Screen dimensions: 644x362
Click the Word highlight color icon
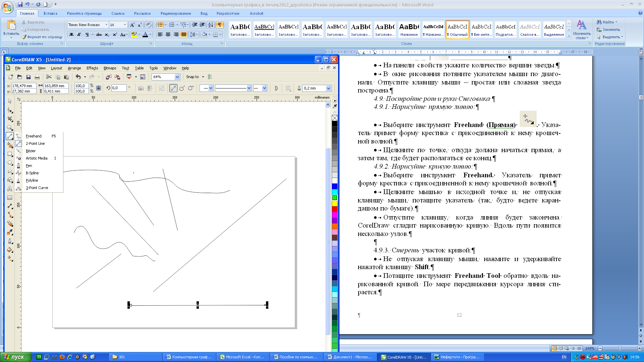click(134, 35)
